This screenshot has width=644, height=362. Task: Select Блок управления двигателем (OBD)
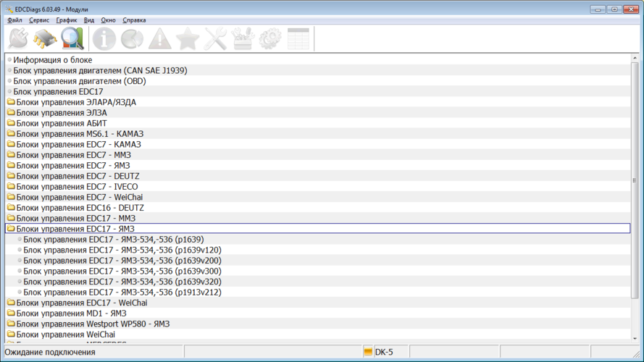tap(317, 81)
